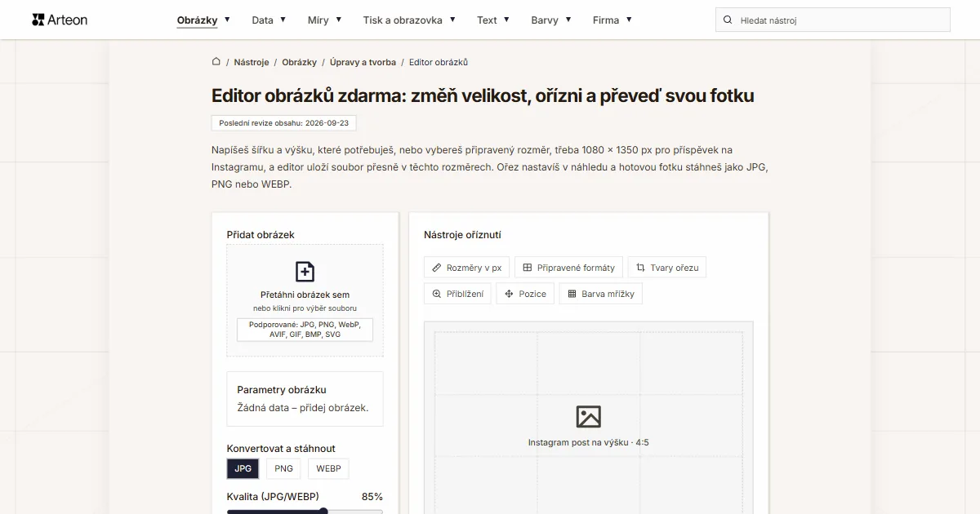Click the zoom-in magnifier icon on Přiblížení
This screenshot has width=980, height=514.
[x=437, y=294]
